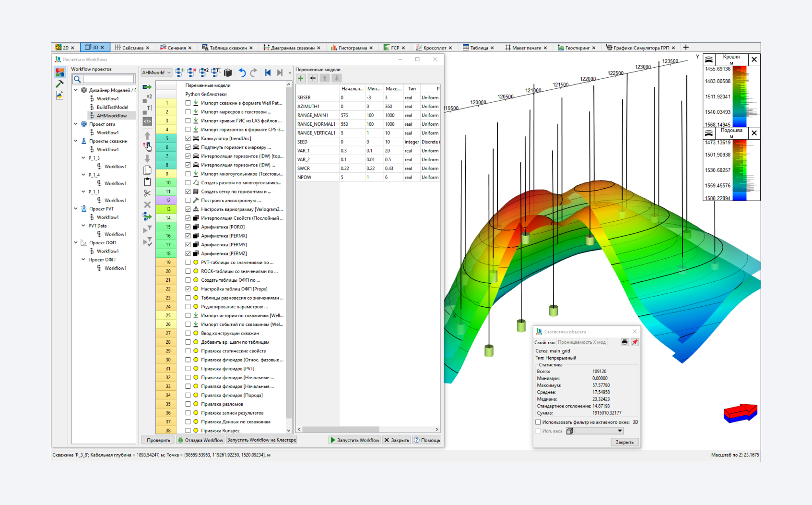The image size is (812, 505).
Task: Click the gray redo arrow icon
Action: pyautogui.click(x=254, y=72)
